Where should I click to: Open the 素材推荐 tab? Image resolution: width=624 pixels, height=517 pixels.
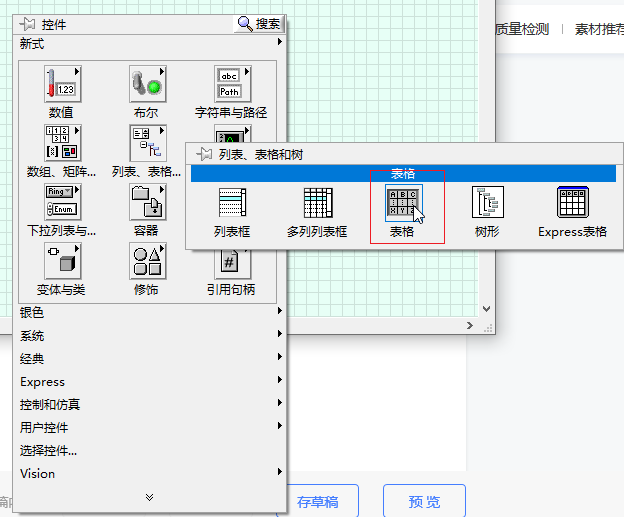(599, 29)
